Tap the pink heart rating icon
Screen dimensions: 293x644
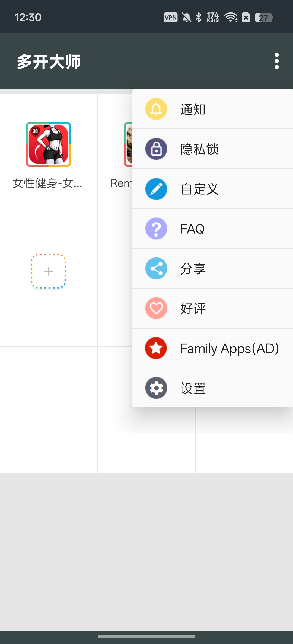(156, 308)
